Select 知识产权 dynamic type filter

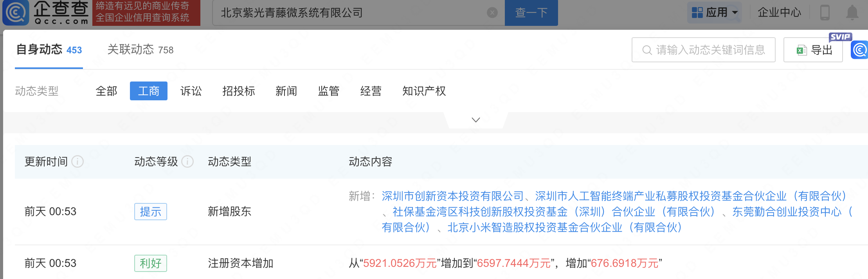[424, 91]
